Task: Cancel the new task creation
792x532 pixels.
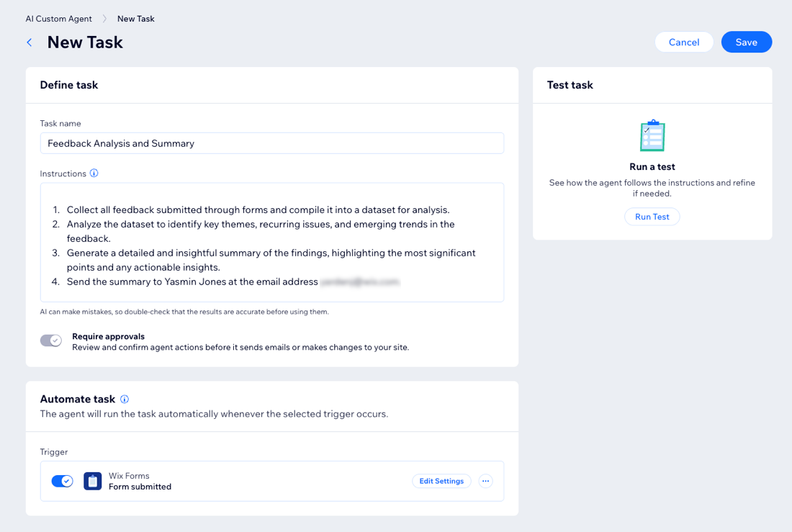Action: [x=683, y=42]
